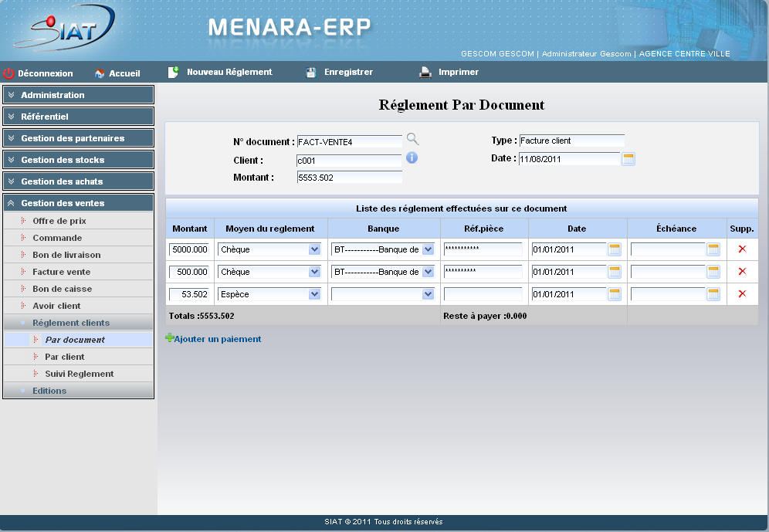Open calendar next to Date 11/08/2011
Screen dimensions: 769x532
[x=628, y=159]
